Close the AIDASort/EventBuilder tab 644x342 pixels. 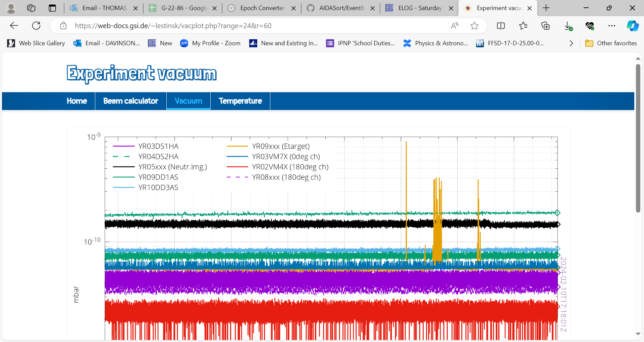point(372,8)
